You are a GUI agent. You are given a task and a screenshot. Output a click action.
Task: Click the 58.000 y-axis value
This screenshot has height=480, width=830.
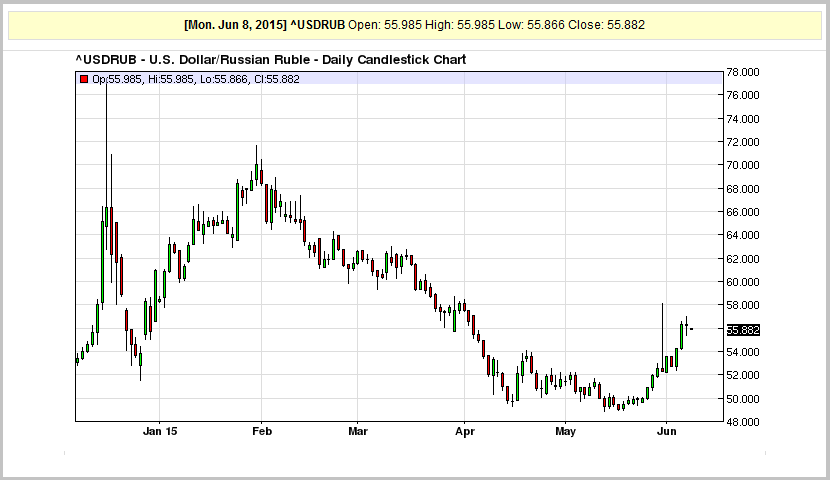tap(743, 305)
